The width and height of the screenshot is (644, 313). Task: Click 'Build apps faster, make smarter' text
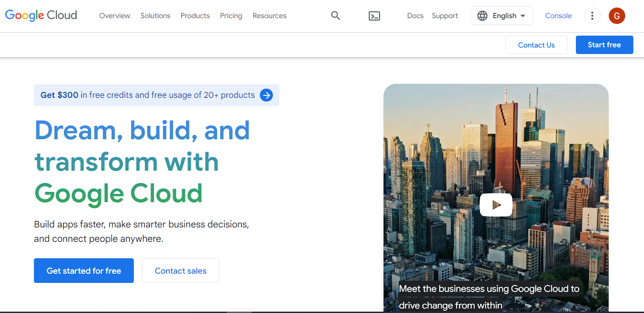click(141, 231)
